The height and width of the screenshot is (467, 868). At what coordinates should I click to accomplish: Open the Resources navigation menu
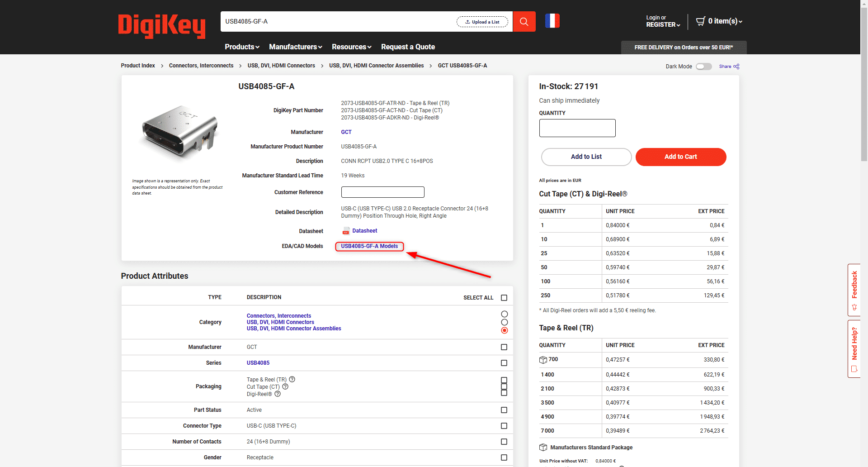(x=351, y=47)
